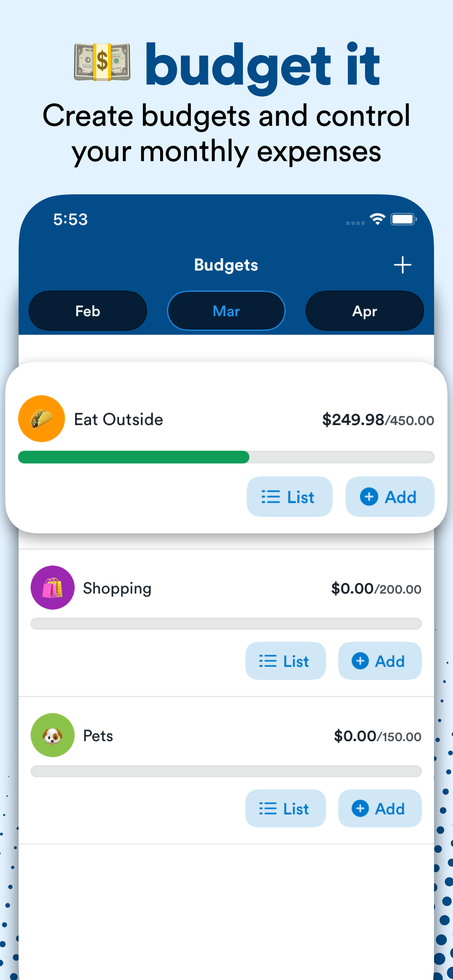Tap the Shopping bags category icon
453x980 pixels.
tap(53, 587)
